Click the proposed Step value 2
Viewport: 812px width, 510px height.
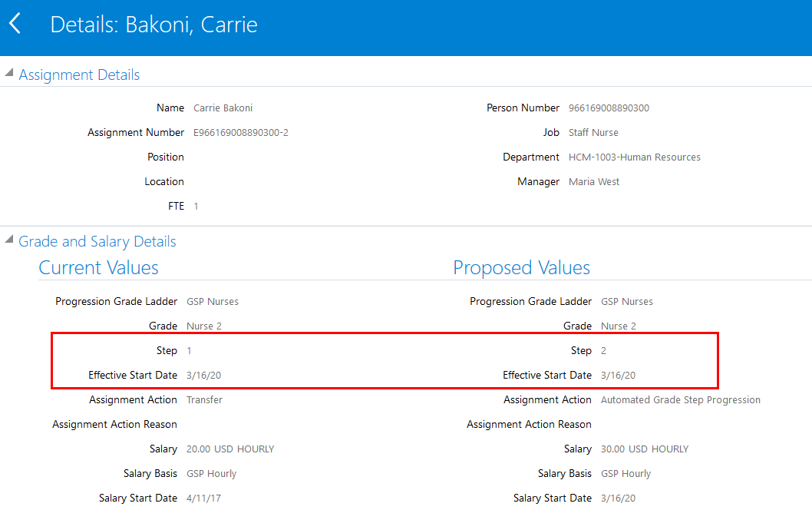[x=604, y=350]
